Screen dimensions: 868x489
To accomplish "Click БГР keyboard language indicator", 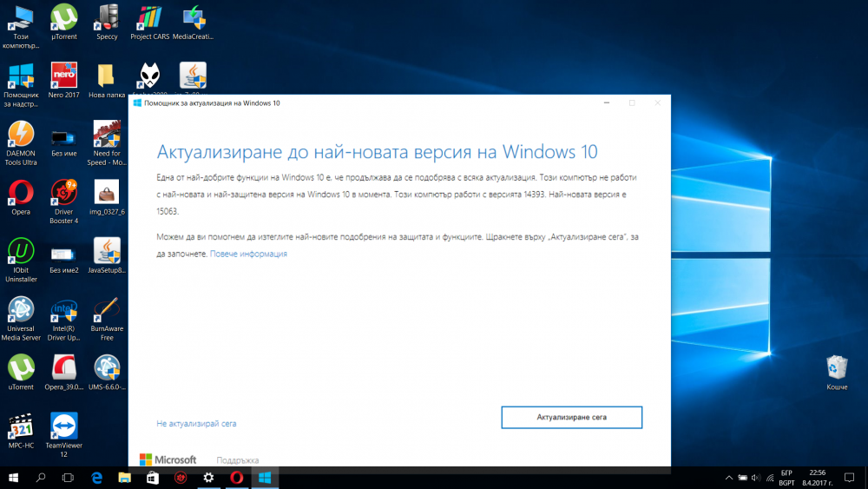I will coord(786,478).
